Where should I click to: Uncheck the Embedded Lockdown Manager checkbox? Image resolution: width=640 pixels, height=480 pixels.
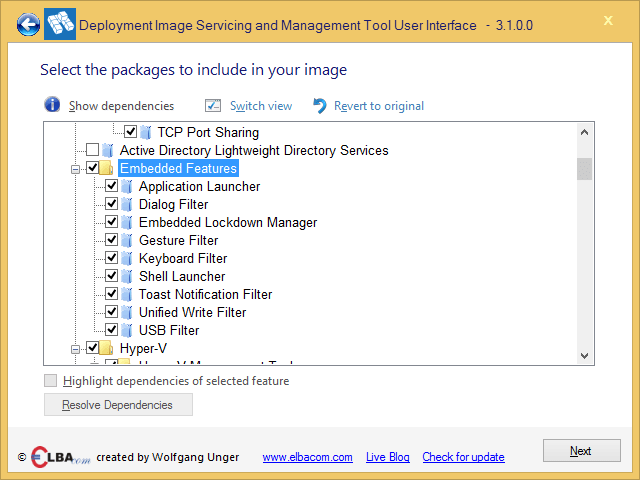[x=111, y=222]
